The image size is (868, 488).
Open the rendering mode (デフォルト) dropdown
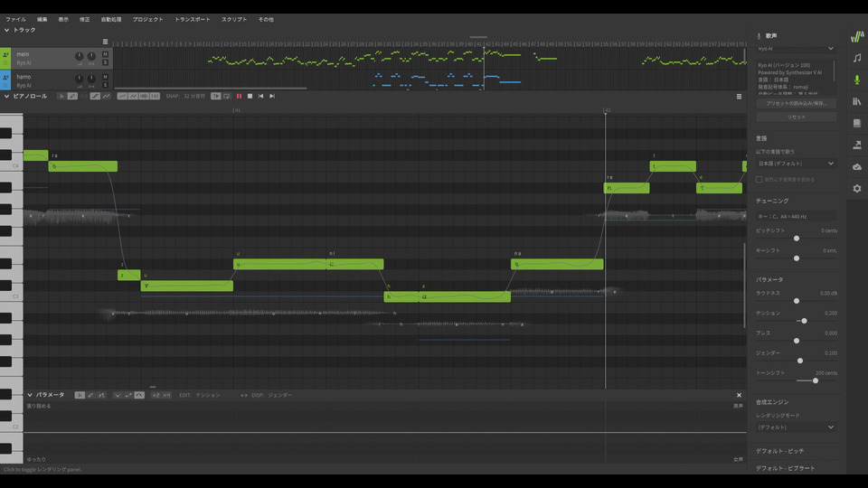(x=796, y=427)
